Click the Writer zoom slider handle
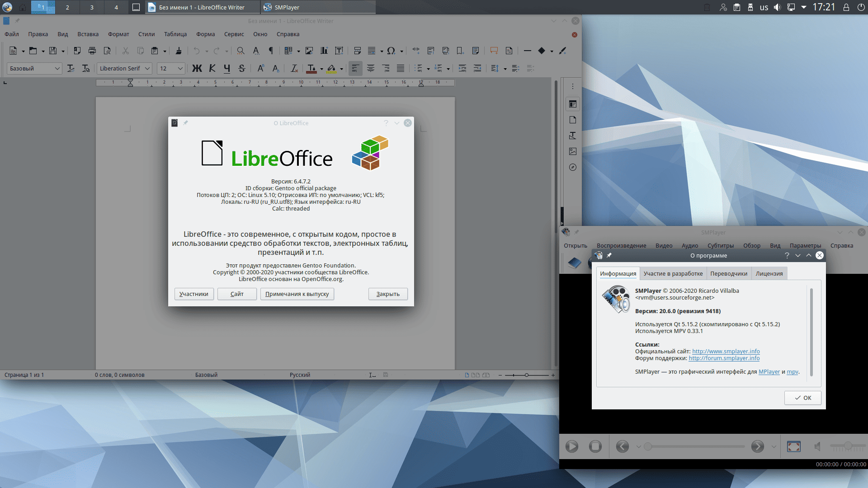868x488 pixels. coord(526,375)
